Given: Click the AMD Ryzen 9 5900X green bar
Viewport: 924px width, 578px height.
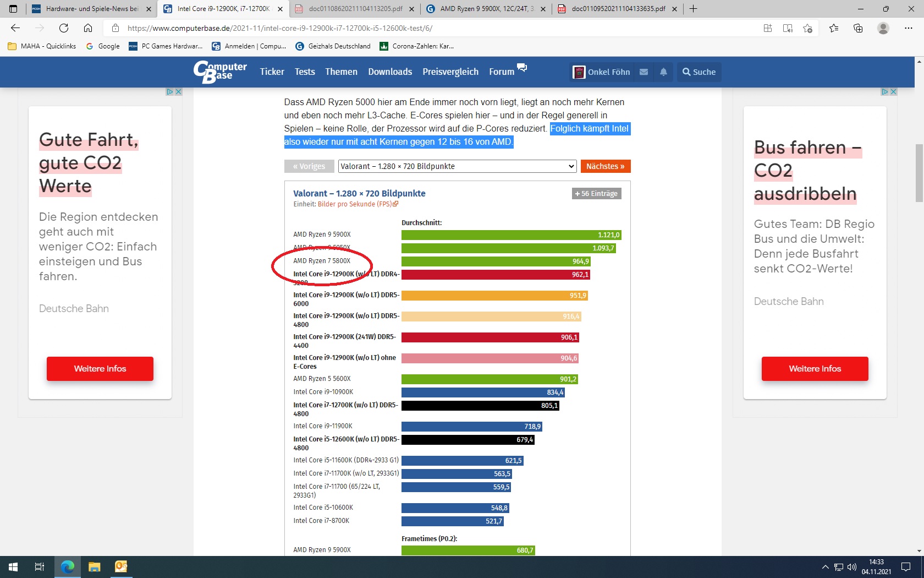Looking at the screenshot, I should tap(512, 235).
